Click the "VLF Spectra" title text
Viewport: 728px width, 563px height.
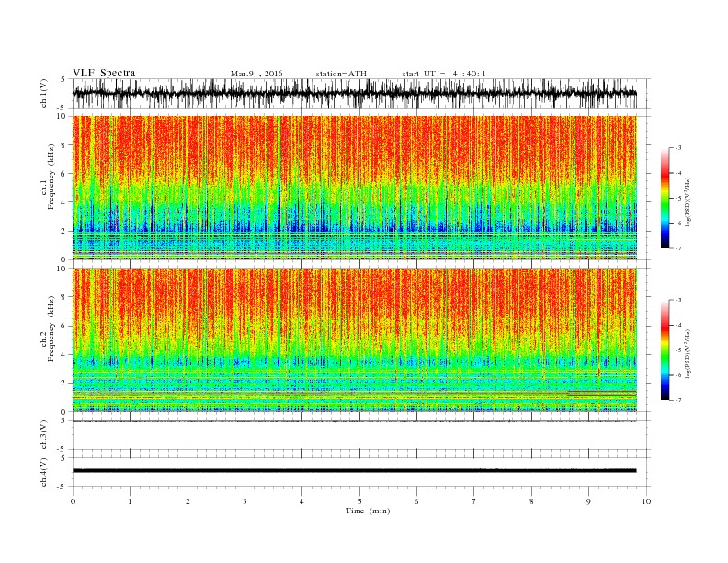click(x=104, y=73)
